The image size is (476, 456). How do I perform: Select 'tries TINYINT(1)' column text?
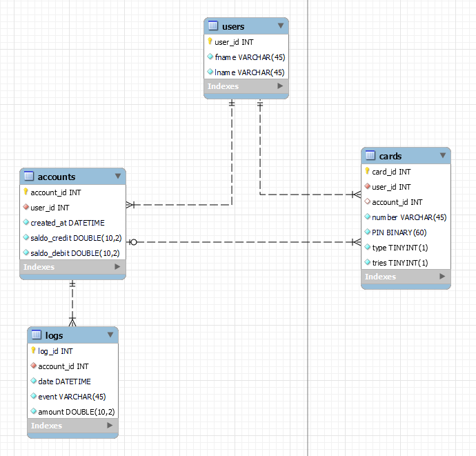(400, 263)
